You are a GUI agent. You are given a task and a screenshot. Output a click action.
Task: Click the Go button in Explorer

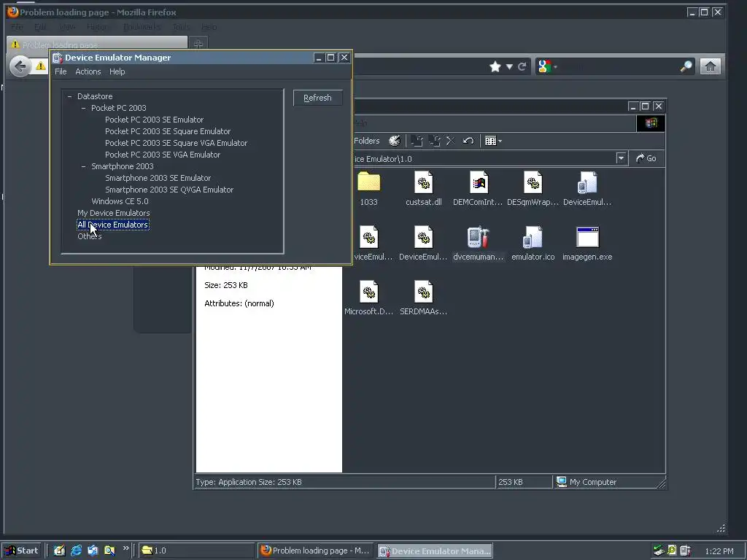(646, 158)
